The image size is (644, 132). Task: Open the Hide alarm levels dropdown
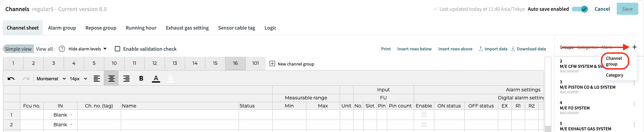88,49
